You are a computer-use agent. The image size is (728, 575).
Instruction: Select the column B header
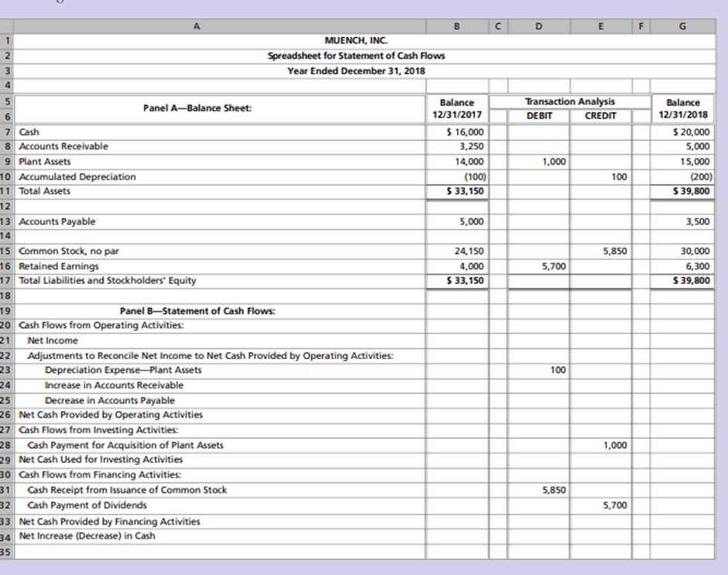point(456,26)
